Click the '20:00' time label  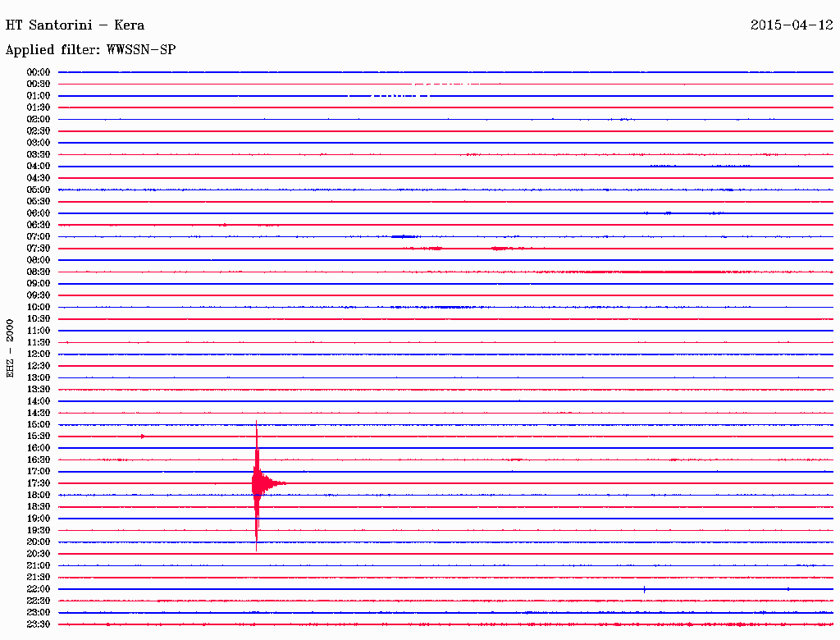39,542
